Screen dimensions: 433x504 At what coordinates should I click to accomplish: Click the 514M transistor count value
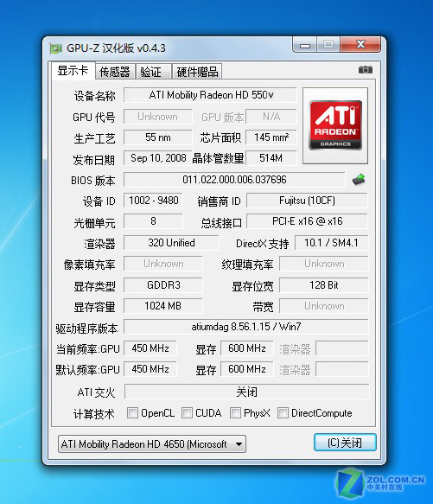(271, 158)
